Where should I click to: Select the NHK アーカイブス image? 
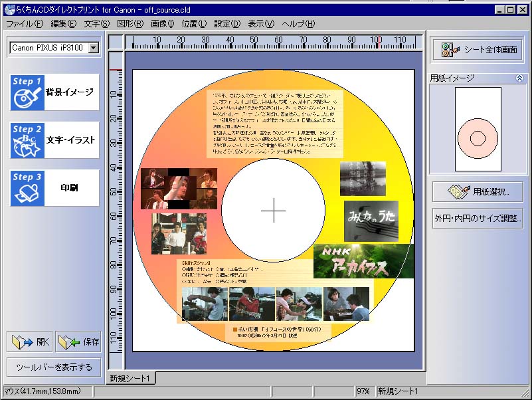pos(363,261)
